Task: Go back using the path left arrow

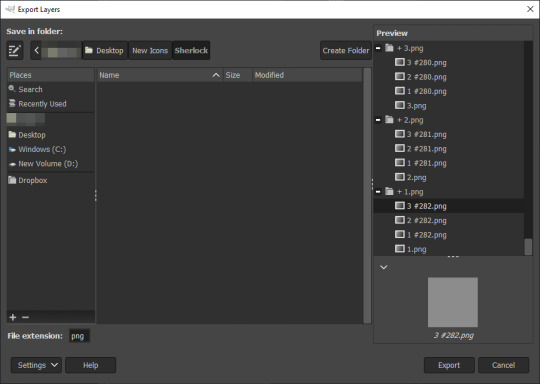Action: pos(36,51)
